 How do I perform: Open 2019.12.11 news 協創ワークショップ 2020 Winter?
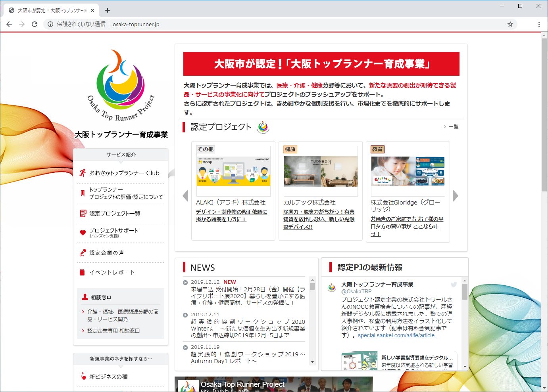click(248, 328)
